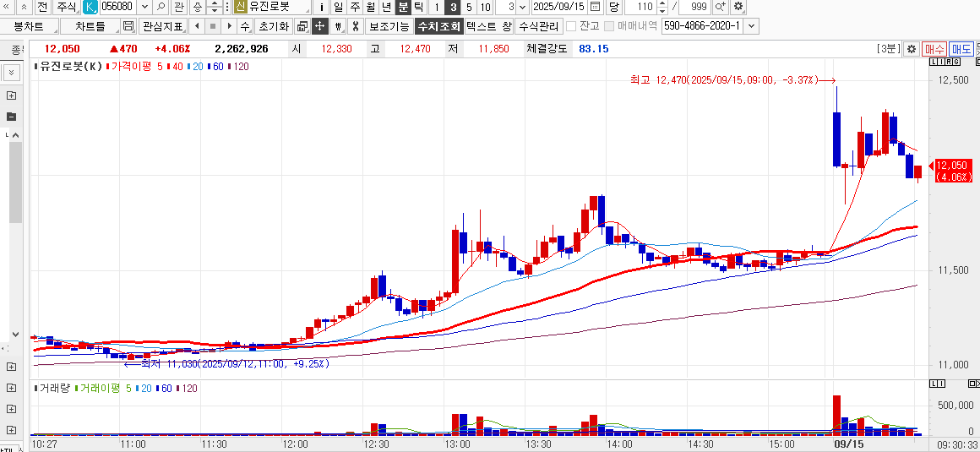Click the stock code search magnifier icon

[x=158, y=7]
